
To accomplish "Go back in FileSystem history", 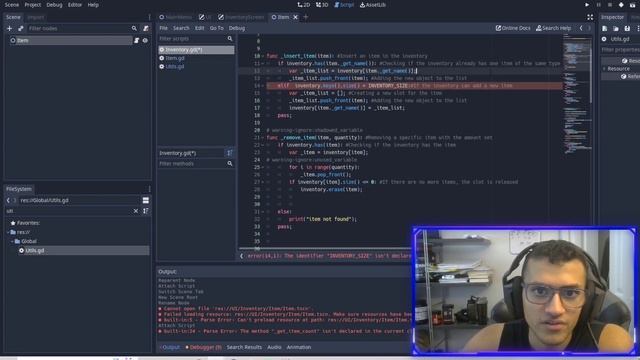I will (8, 200).
